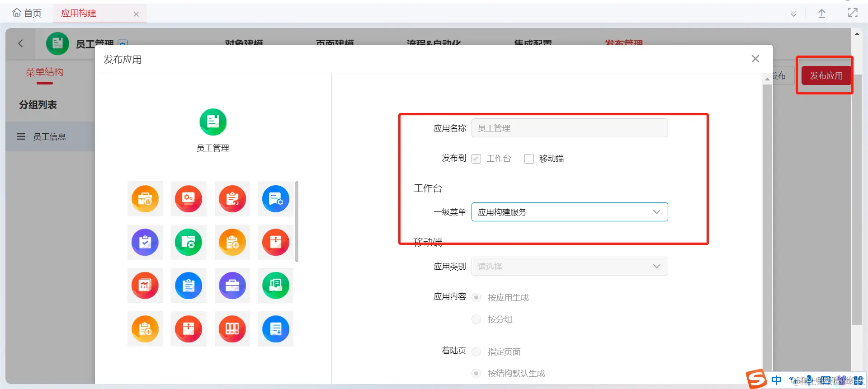The height and width of the screenshot is (389, 868).
Task: Select the 指定页面 radio button
Action: (x=476, y=352)
